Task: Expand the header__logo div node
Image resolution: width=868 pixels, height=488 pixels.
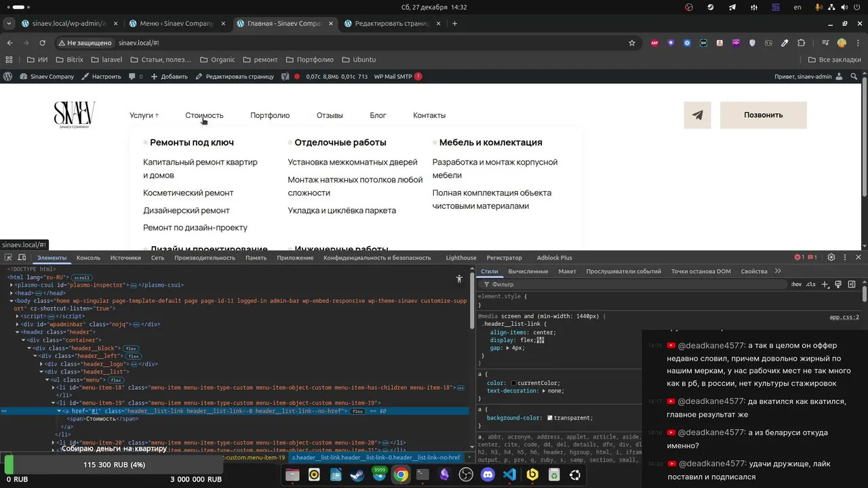Action: point(41,364)
